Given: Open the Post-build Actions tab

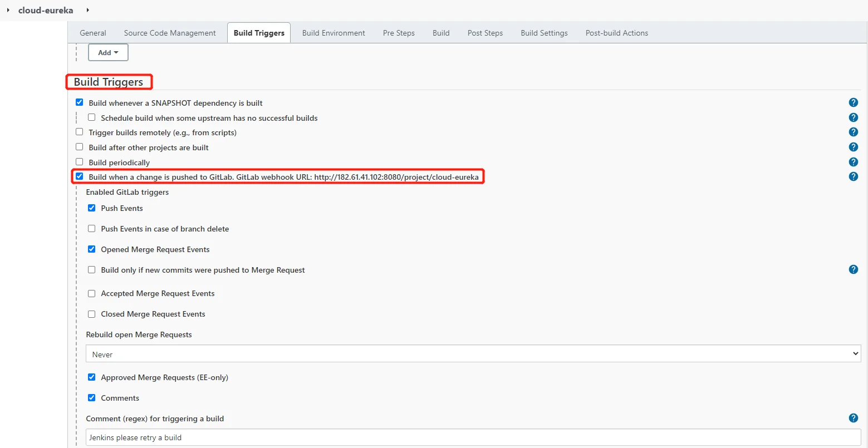Looking at the screenshot, I should [x=617, y=33].
